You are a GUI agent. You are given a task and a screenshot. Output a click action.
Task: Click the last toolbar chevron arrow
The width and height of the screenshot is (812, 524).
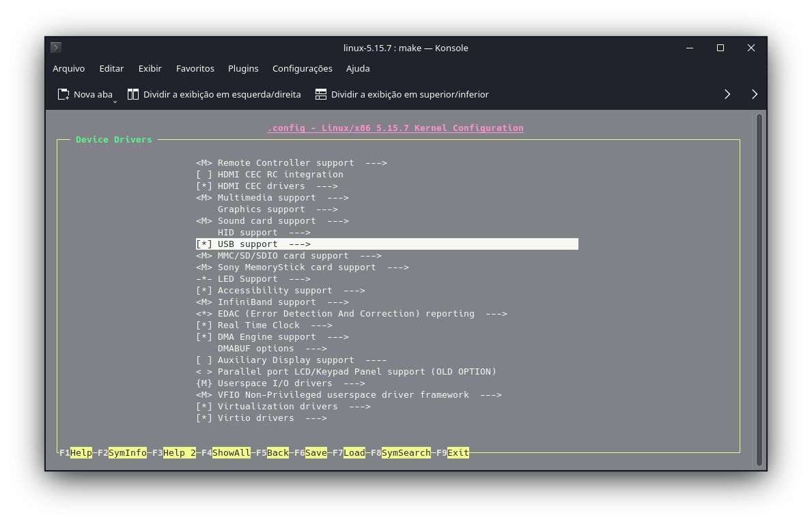755,94
